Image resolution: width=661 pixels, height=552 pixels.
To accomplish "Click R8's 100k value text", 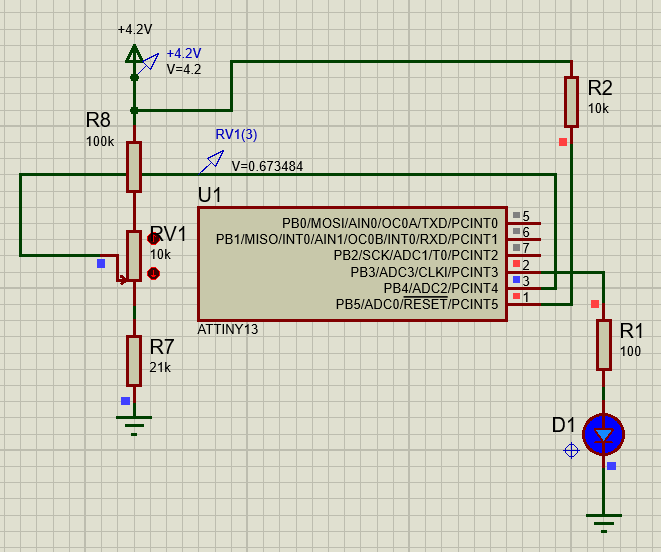I will (x=100, y=141).
